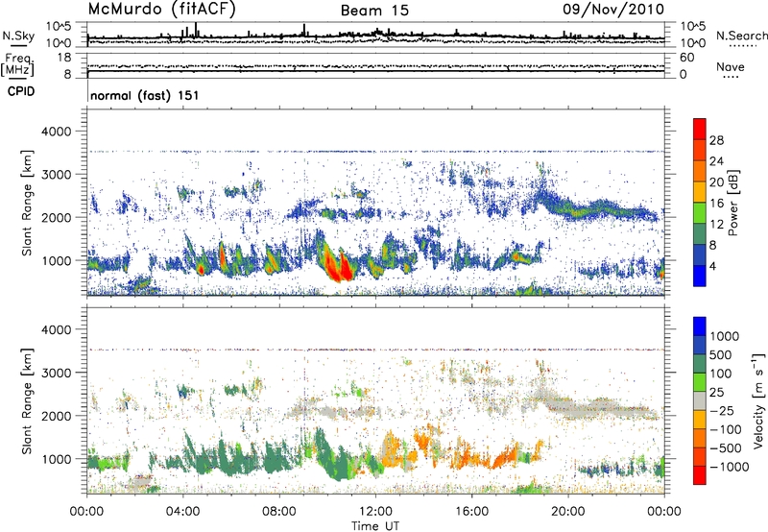
Task: Pick the yellow segment of power colorbar
Action: pos(700,192)
